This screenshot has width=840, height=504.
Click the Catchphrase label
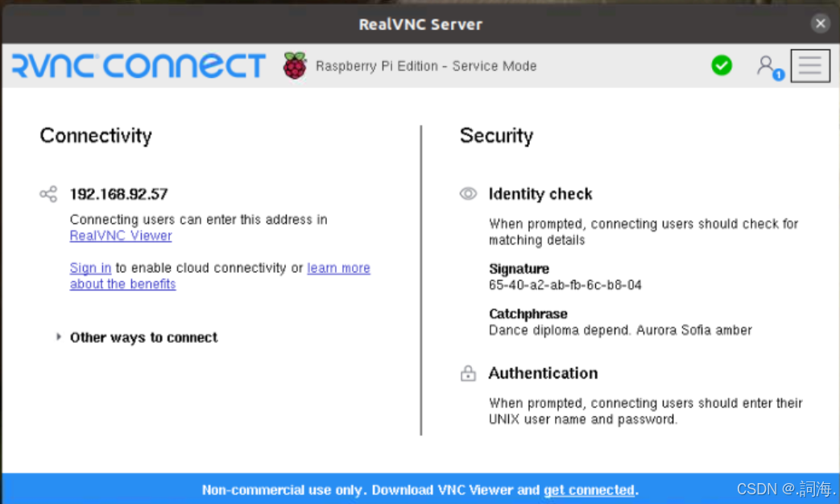528,314
